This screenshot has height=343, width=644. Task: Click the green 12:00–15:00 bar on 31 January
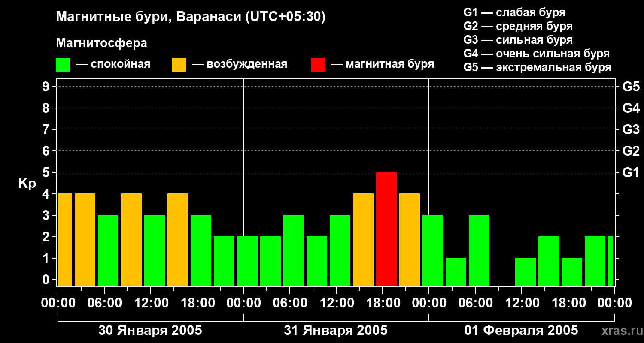point(340,251)
